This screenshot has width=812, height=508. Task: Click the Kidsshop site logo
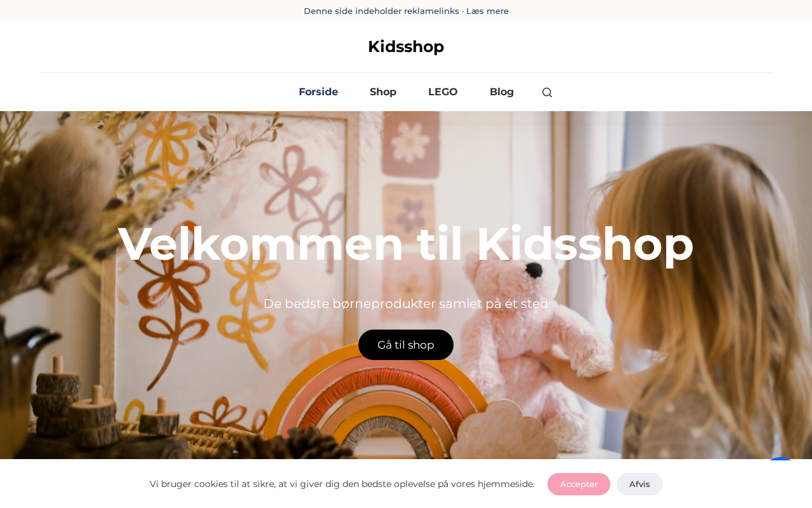[x=406, y=46]
